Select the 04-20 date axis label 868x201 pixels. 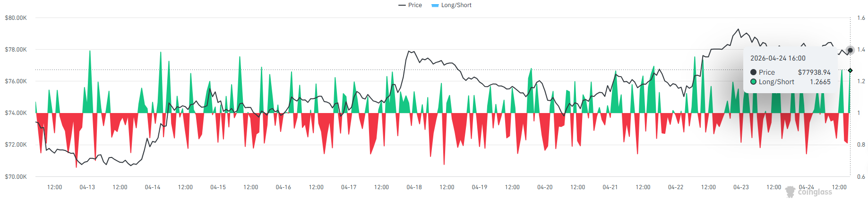pos(545,187)
